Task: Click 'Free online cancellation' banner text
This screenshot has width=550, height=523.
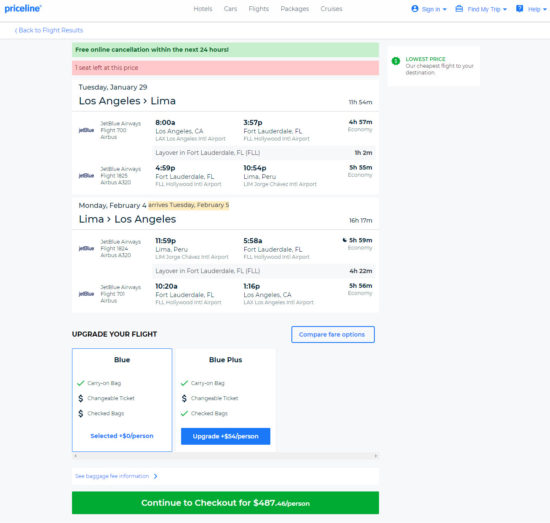Action: (152, 50)
